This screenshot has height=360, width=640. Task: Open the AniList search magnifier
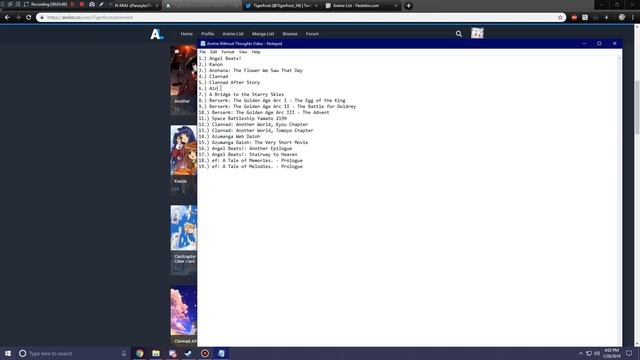(459, 34)
